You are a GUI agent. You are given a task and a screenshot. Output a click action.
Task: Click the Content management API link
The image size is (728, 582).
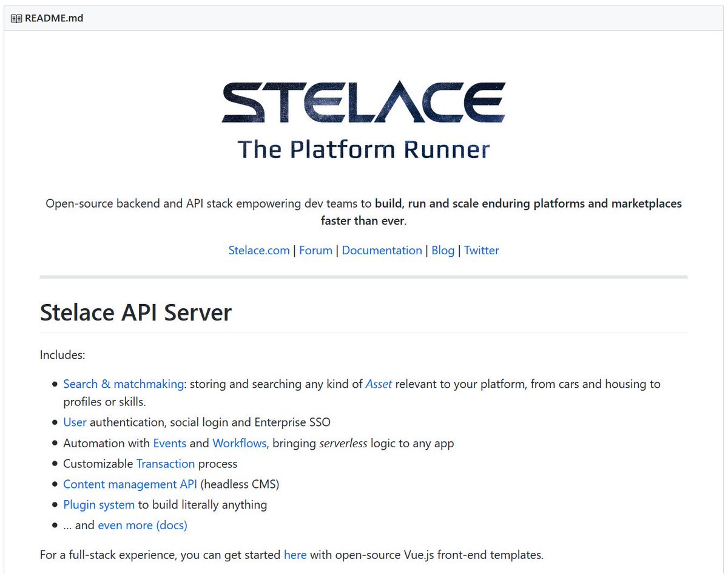(x=130, y=484)
